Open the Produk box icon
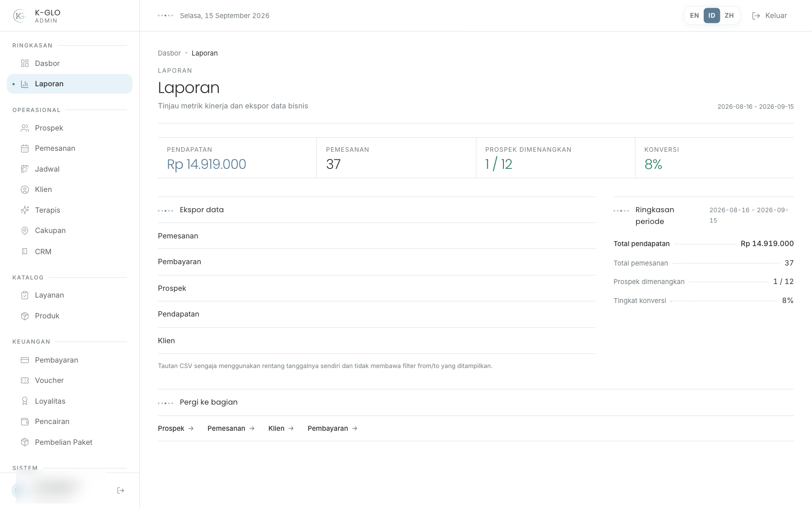 (x=25, y=316)
